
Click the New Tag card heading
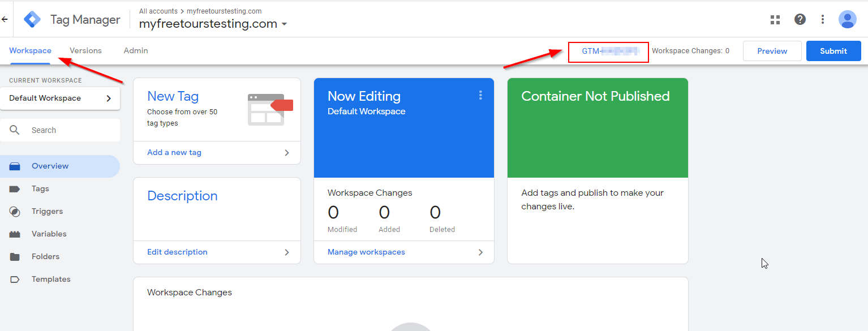[173, 96]
